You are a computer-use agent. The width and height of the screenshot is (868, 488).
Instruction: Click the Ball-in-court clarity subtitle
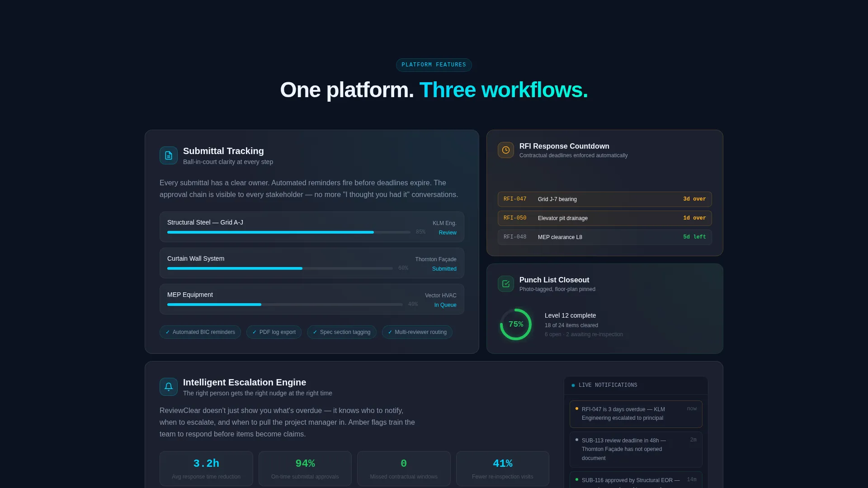[228, 162]
